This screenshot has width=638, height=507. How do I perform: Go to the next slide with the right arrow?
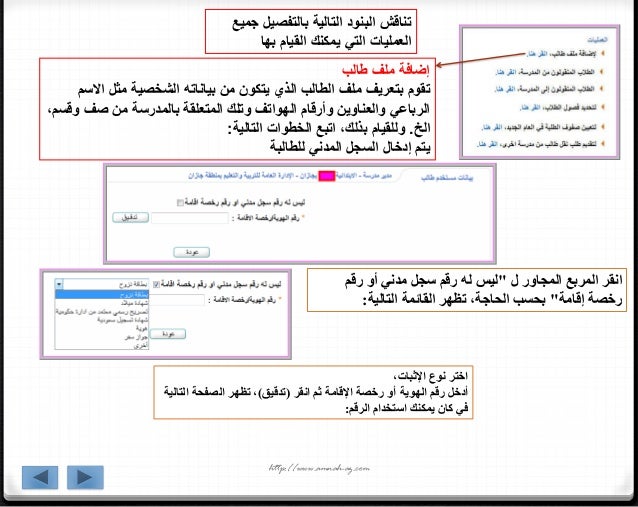click(85, 477)
